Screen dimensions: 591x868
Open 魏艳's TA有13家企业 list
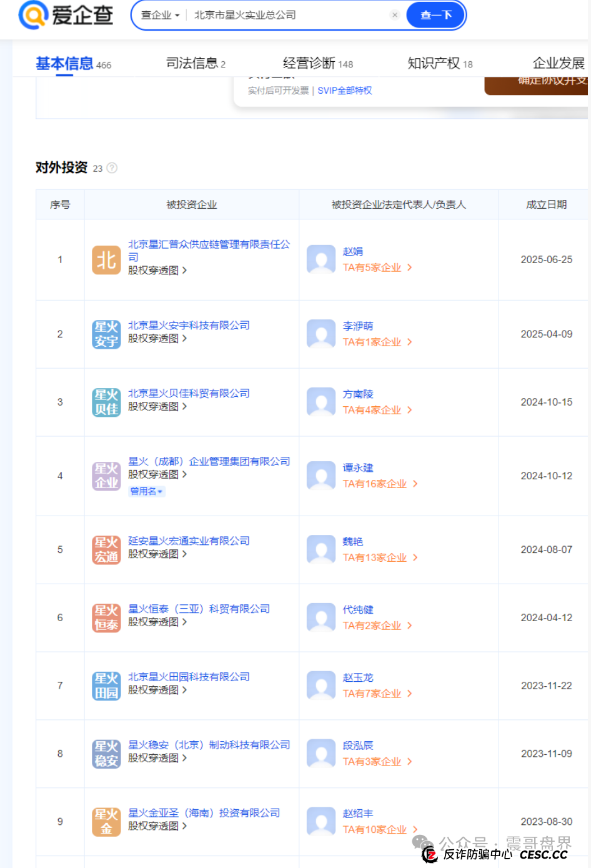(375, 557)
